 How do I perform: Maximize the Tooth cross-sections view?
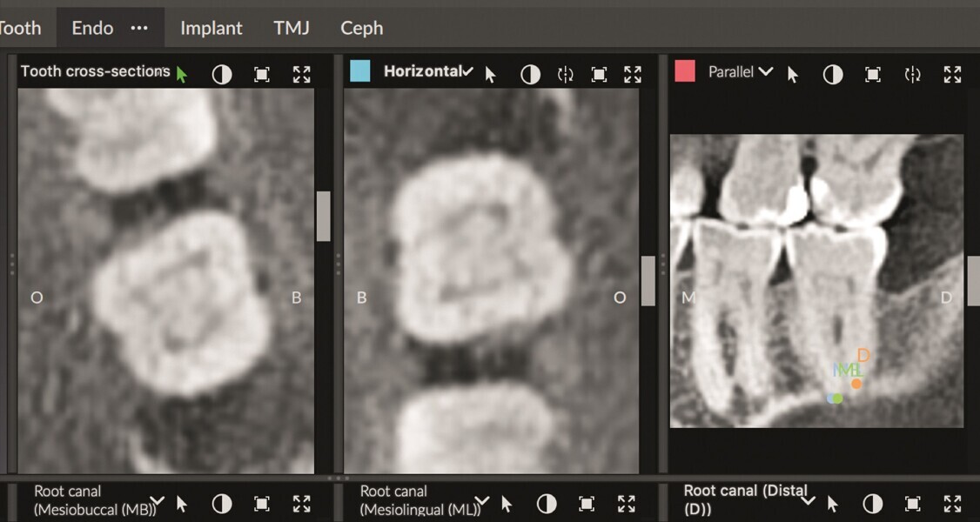click(301, 75)
